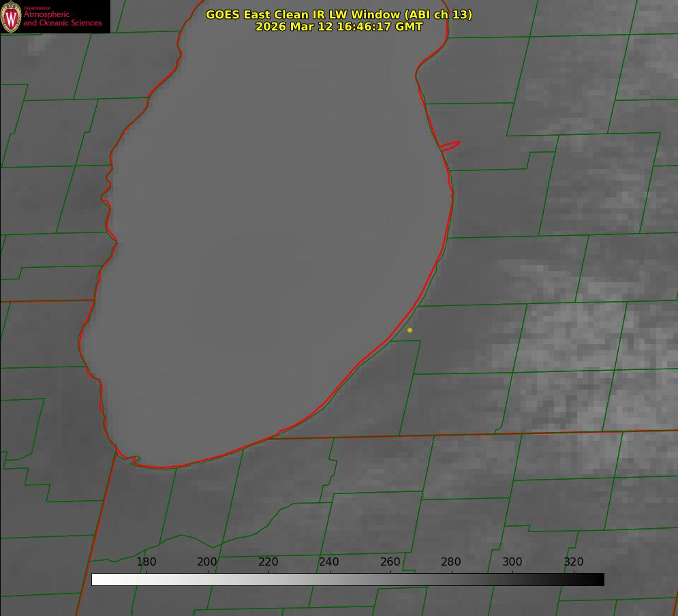678x616 pixels.
Task: Click the 240 colorbar tick label
Action: tap(329, 562)
